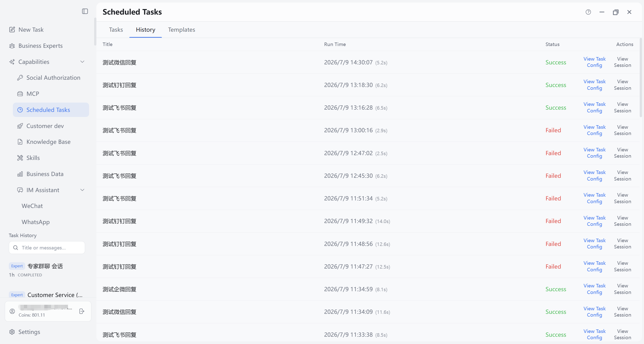Open the Templates tab
This screenshot has height=344, width=644.
181,30
